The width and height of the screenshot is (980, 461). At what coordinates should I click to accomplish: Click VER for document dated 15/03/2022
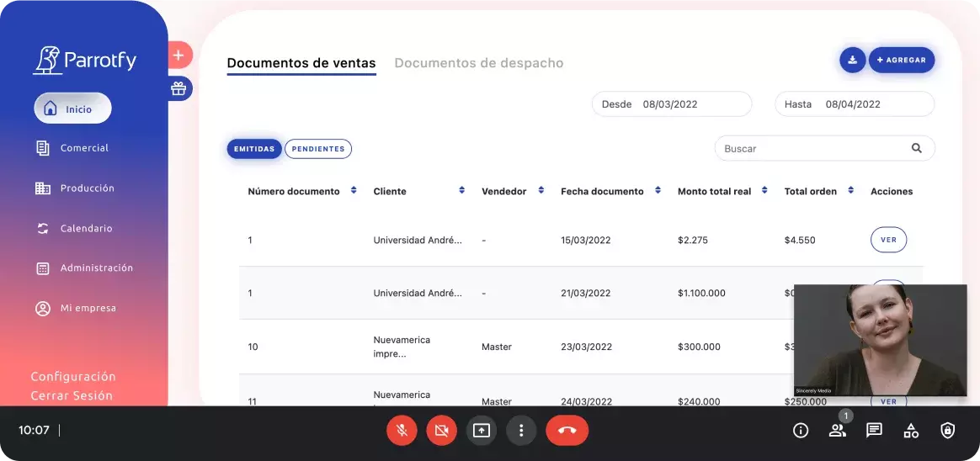click(888, 240)
